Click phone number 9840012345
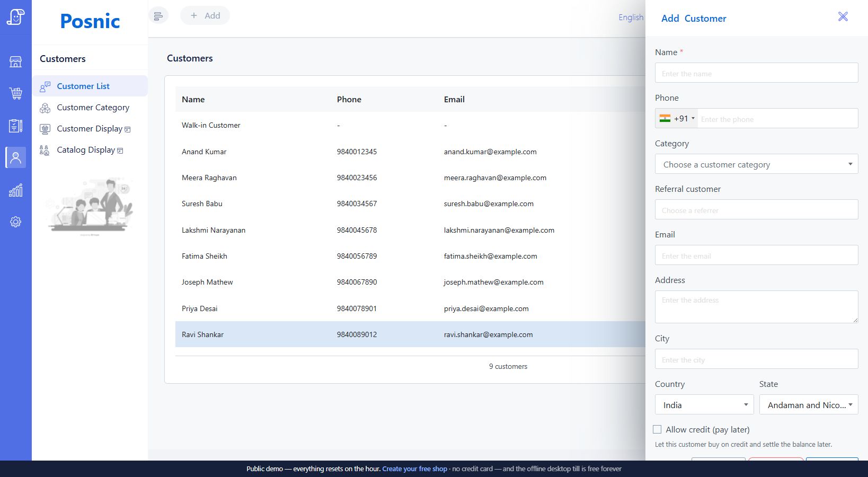 coord(357,152)
